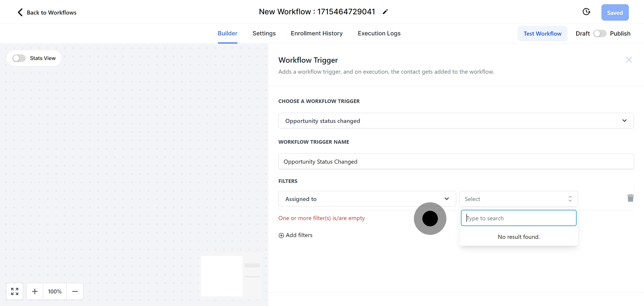Click the Add filters plus icon

coord(281,235)
